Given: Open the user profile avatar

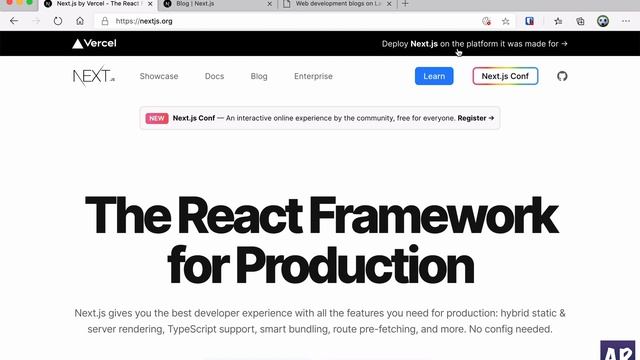Looking at the screenshot, I should point(603,21).
